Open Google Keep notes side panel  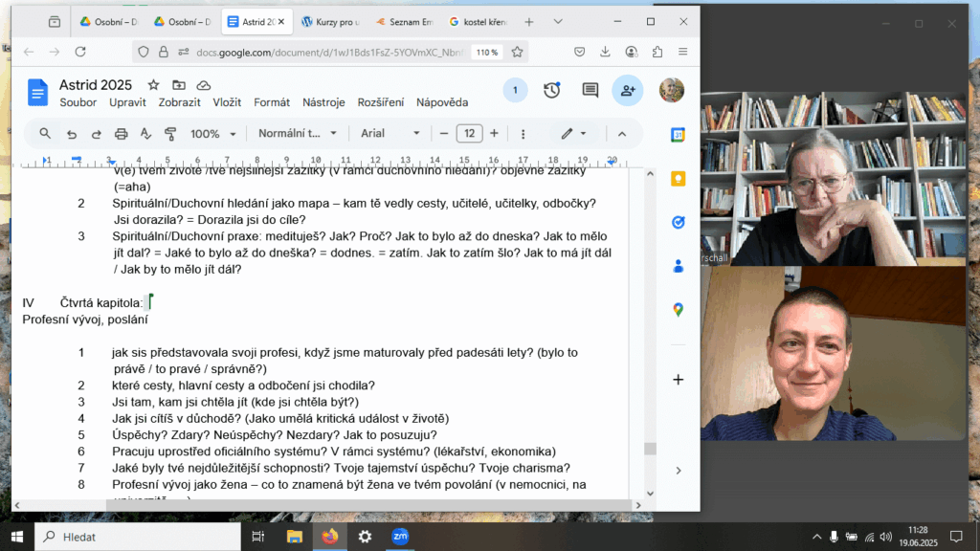[678, 179]
